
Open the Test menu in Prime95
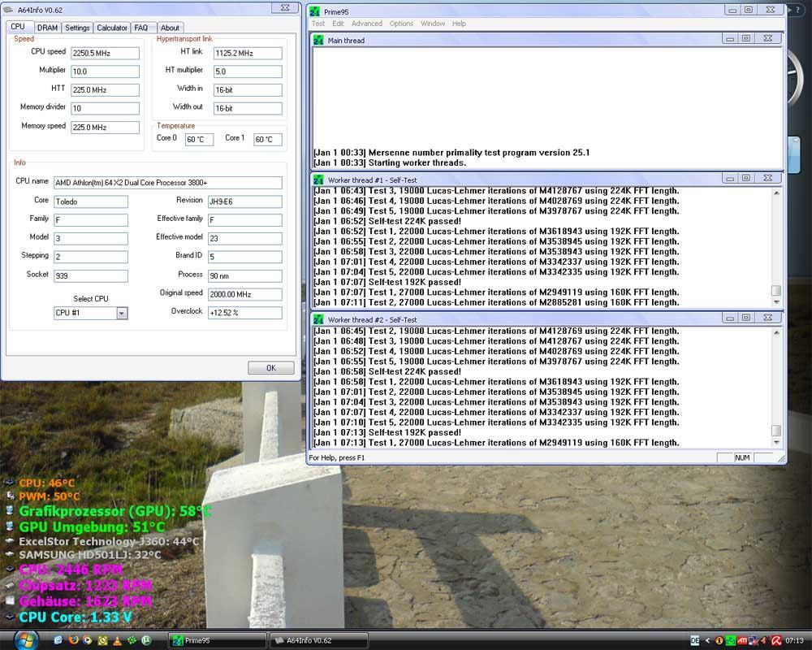(x=318, y=24)
